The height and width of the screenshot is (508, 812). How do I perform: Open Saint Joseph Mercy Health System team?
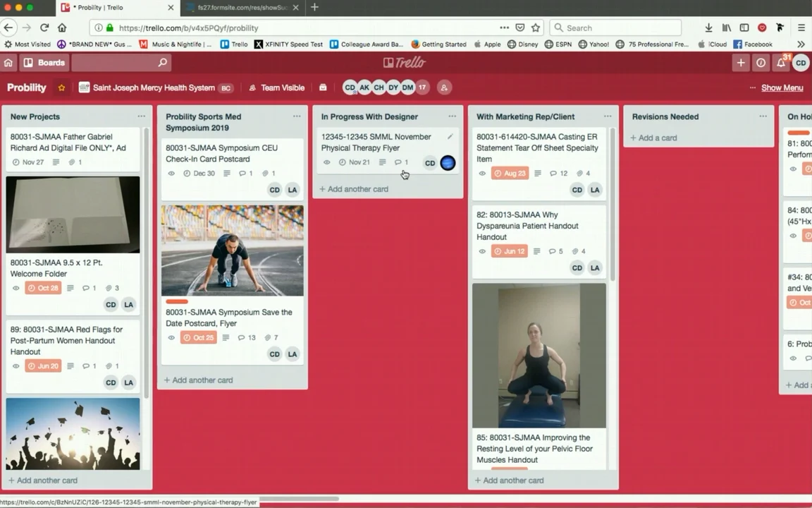[154, 87]
